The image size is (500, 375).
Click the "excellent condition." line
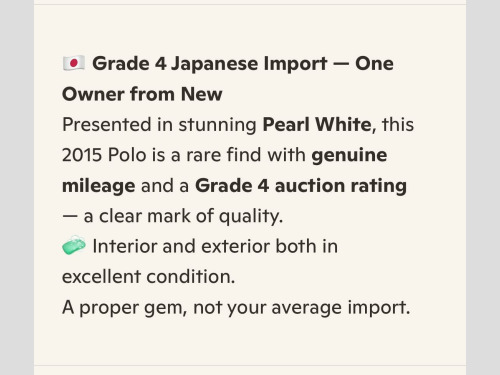coord(149,277)
